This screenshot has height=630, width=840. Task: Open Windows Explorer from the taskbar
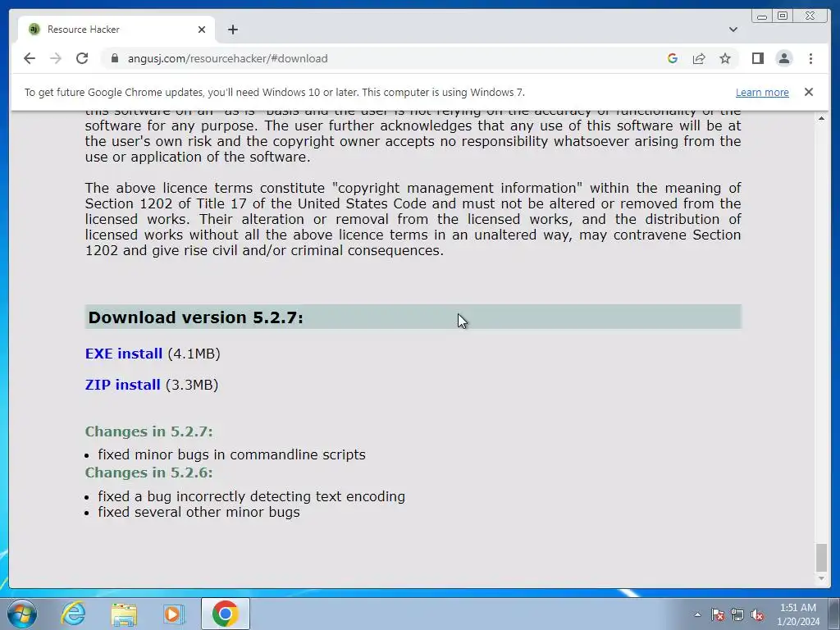[x=124, y=614]
